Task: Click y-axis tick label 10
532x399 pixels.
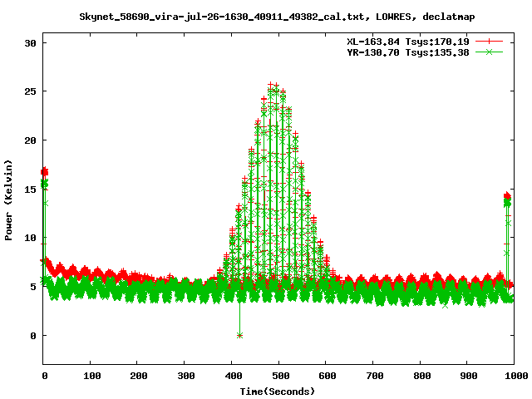Action: (30, 238)
